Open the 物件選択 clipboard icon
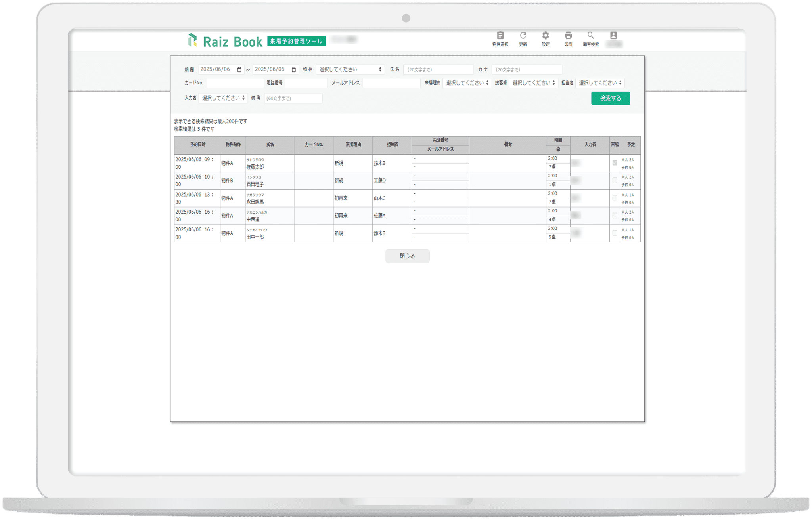This screenshot has height=519, width=812. 500,35
